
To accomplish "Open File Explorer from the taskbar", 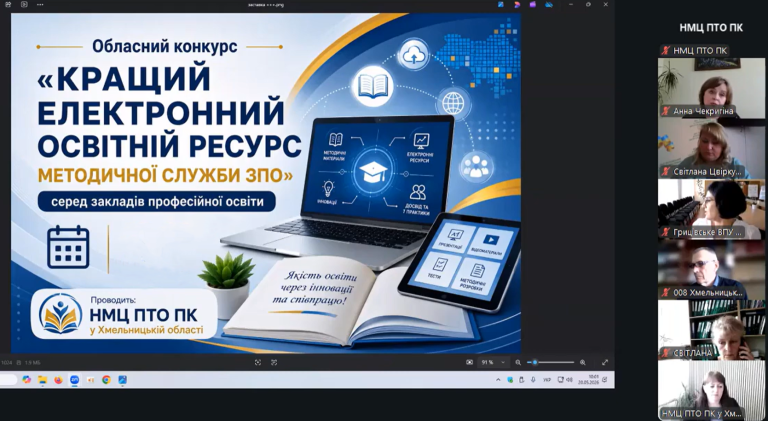I will (43, 379).
